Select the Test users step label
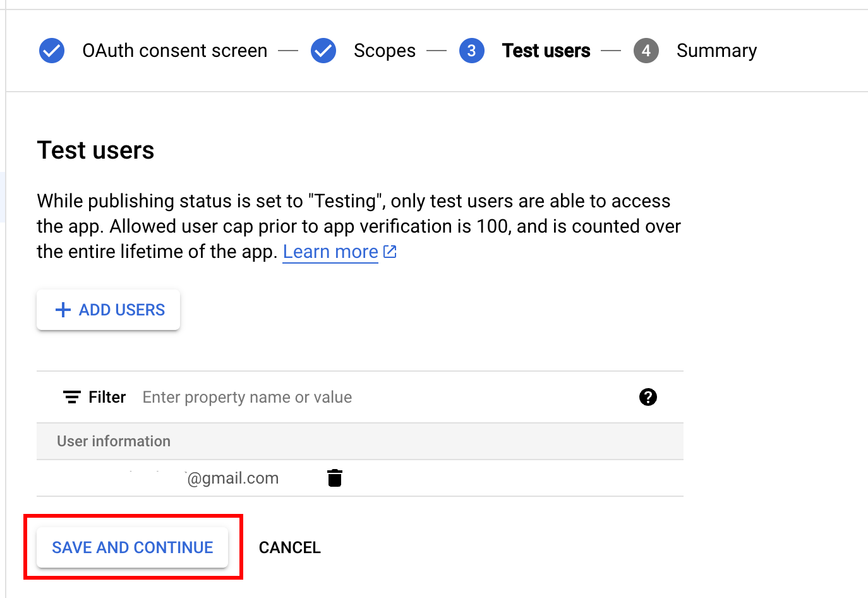 pos(546,50)
